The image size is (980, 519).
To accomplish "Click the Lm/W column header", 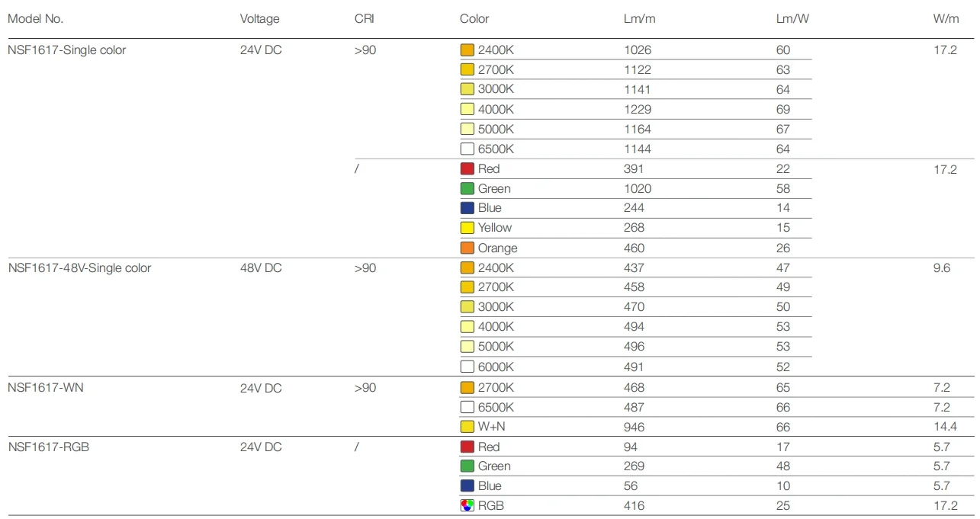I will (792, 18).
